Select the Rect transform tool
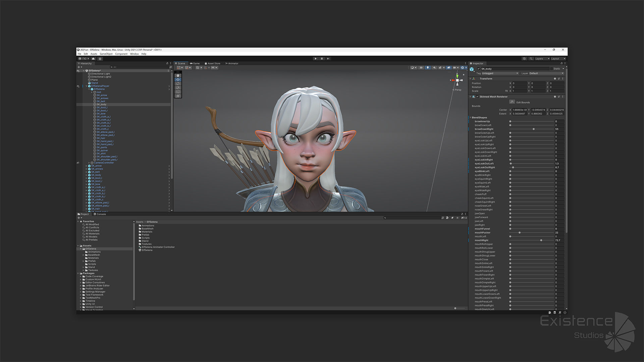This screenshot has height=362, width=644. (178, 92)
